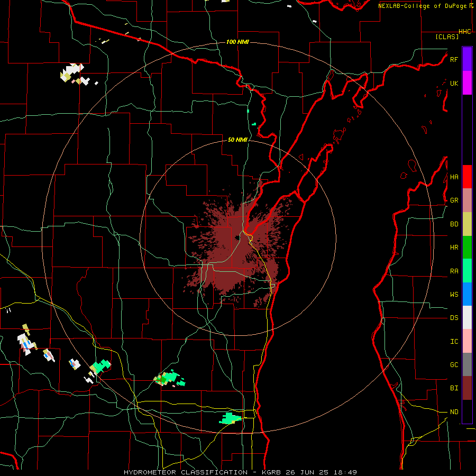Image resolution: width=476 pixels, height=476 pixels.
Task: Click the BD legend label
Action: [454, 224]
